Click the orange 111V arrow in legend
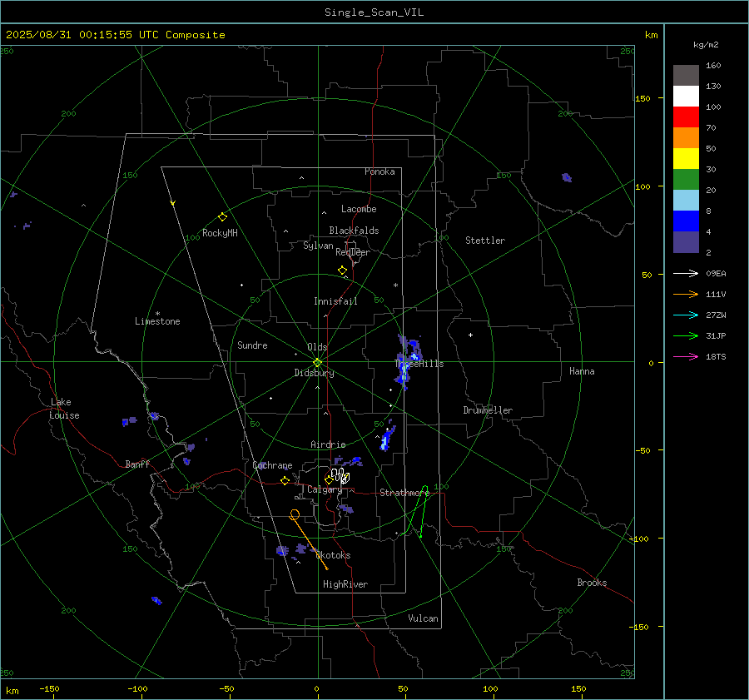Image resolution: width=749 pixels, height=700 pixels. (x=686, y=295)
